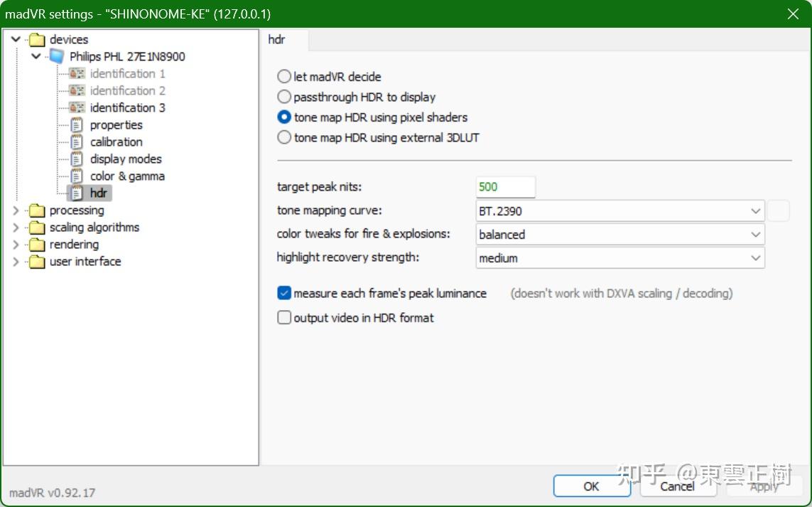Click the Apply button
Image resolution: width=812 pixels, height=507 pixels.
(x=764, y=486)
